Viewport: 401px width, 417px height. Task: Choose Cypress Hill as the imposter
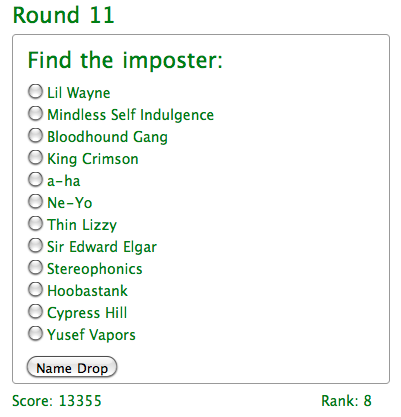coord(35,312)
